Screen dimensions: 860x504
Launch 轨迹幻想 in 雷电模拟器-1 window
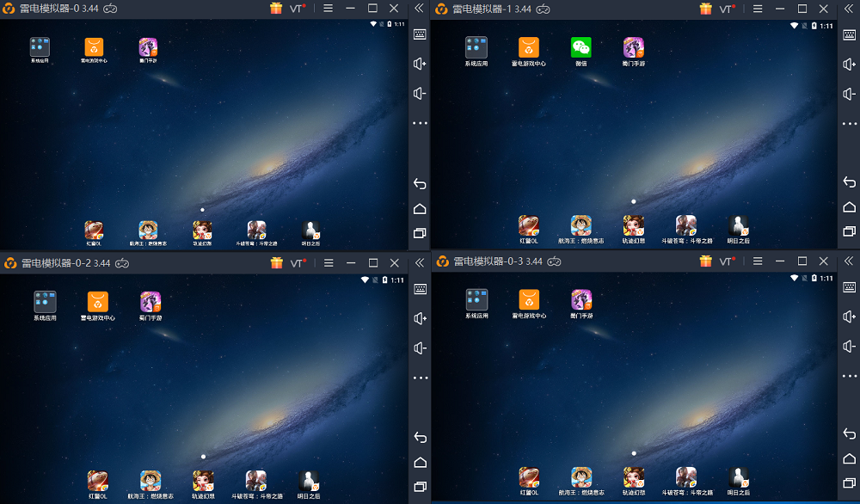pyautogui.click(x=634, y=225)
